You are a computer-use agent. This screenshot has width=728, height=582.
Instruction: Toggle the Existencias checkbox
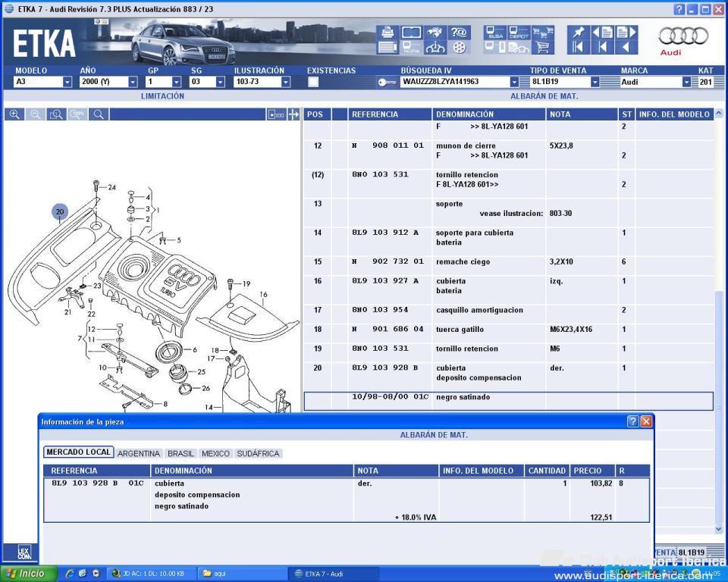[313, 82]
